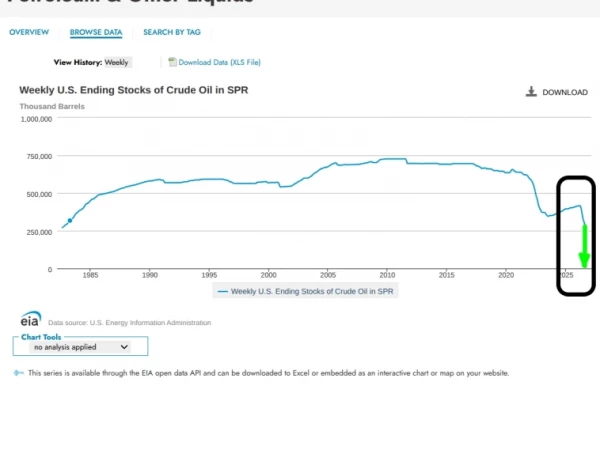
Task: Click the 2010 peak on the chart line
Action: click(392, 158)
